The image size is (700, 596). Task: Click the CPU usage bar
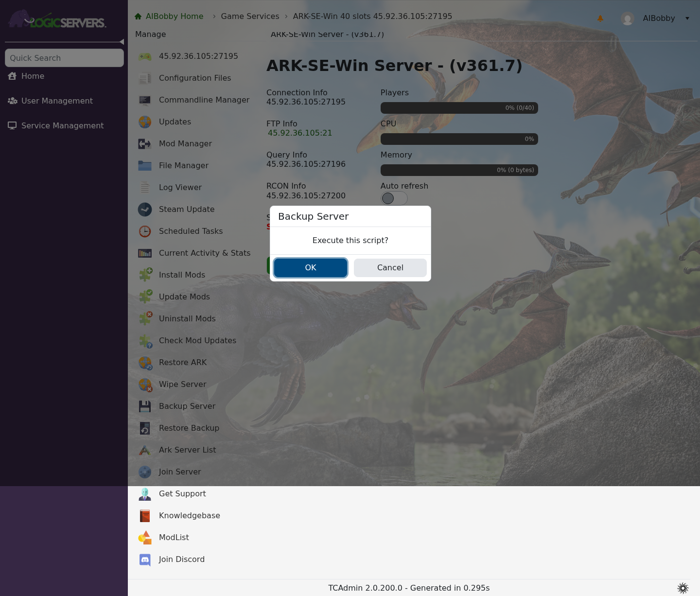tap(459, 139)
